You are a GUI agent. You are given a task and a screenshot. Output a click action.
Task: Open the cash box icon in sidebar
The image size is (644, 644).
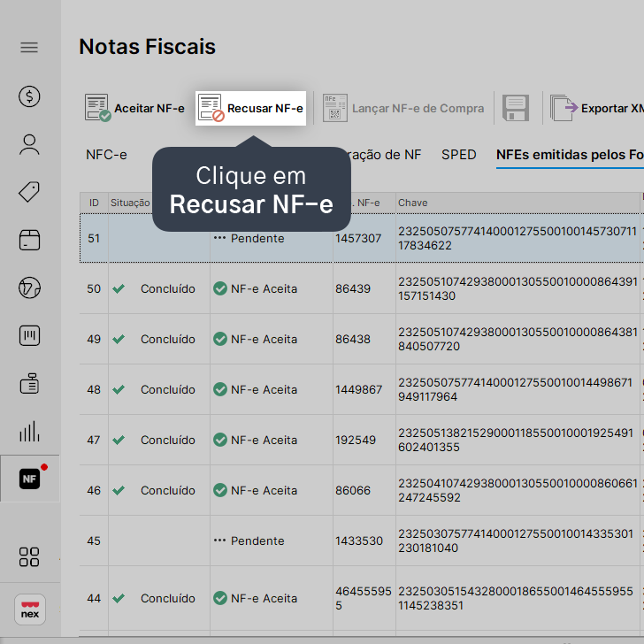point(29,240)
